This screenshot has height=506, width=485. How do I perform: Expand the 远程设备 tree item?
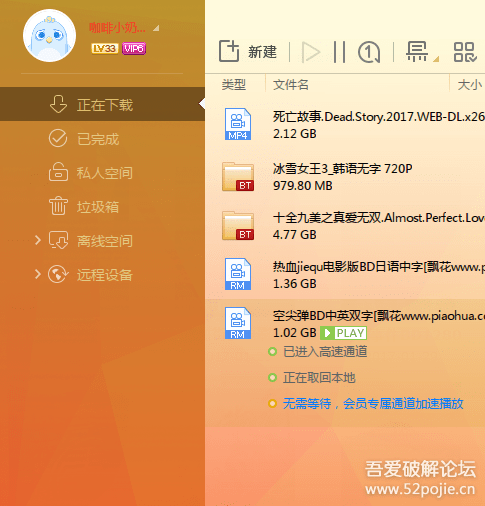[x=38, y=274]
